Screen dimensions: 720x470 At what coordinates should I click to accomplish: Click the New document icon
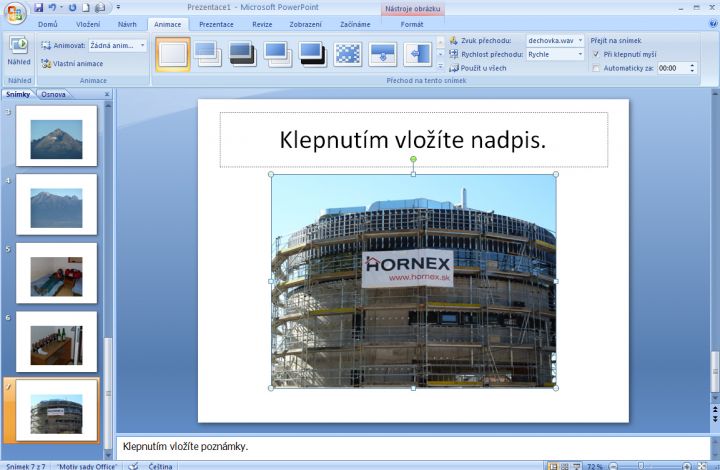point(86,7)
